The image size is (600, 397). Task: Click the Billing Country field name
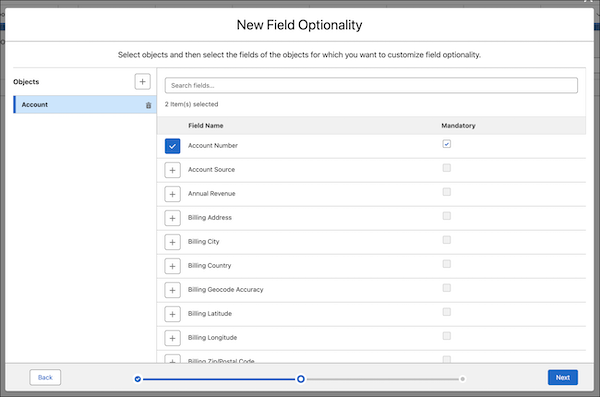click(x=209, y=266)
